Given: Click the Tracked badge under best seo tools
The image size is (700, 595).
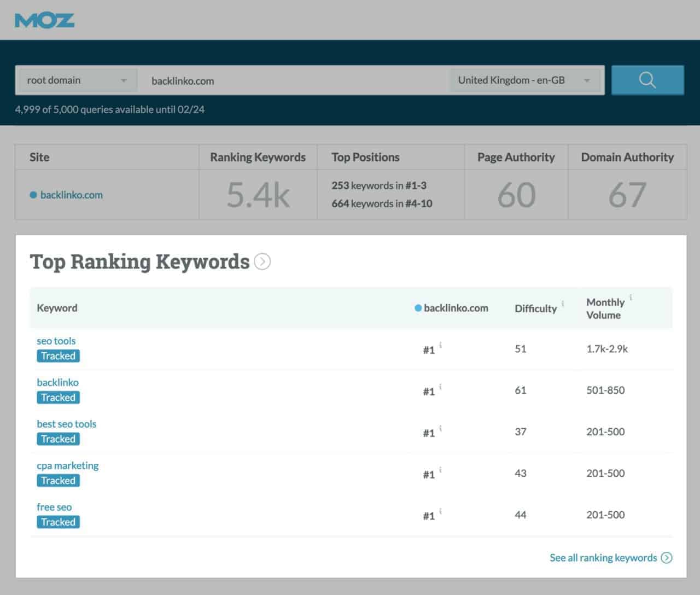Looking at the screenshot, I should pos(59,439).
